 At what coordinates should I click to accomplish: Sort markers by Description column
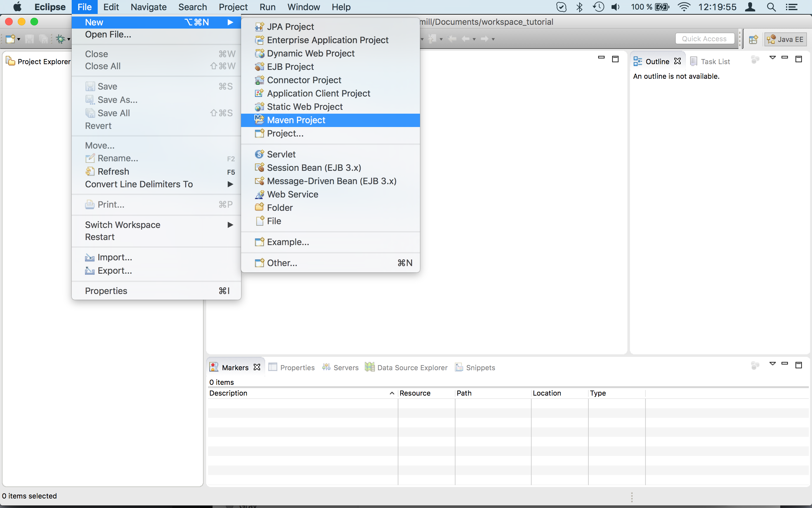pyautogui.click(x=302, y=393)
